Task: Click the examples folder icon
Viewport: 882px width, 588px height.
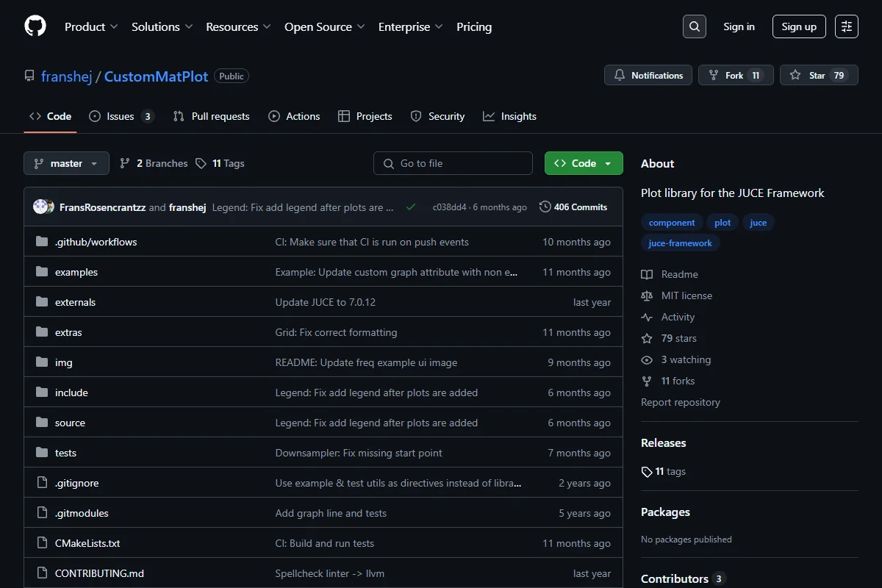Action: pyautogui.click(x=42, y=272)
